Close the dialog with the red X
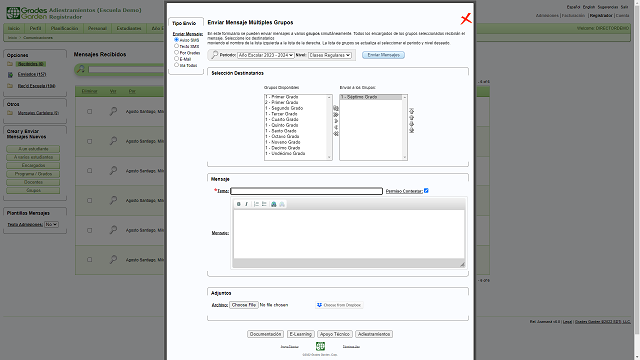640x360 pixels. tap(466, 18)
